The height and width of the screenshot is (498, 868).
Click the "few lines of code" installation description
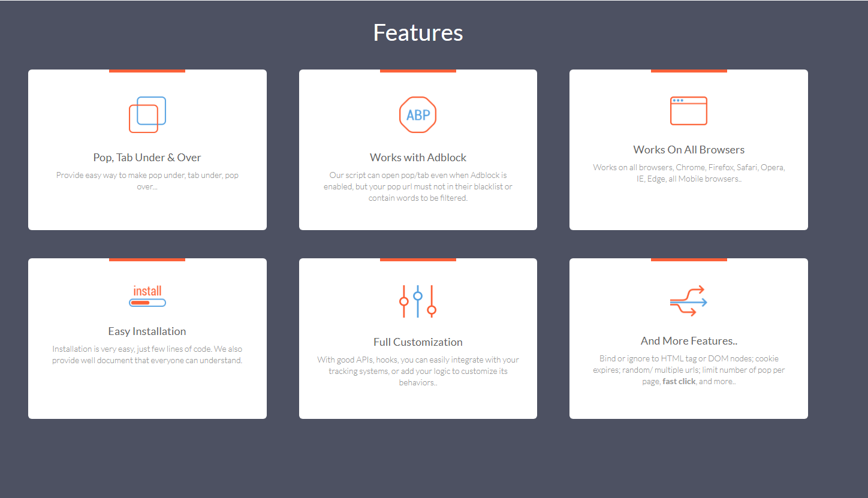click(147, 355)
